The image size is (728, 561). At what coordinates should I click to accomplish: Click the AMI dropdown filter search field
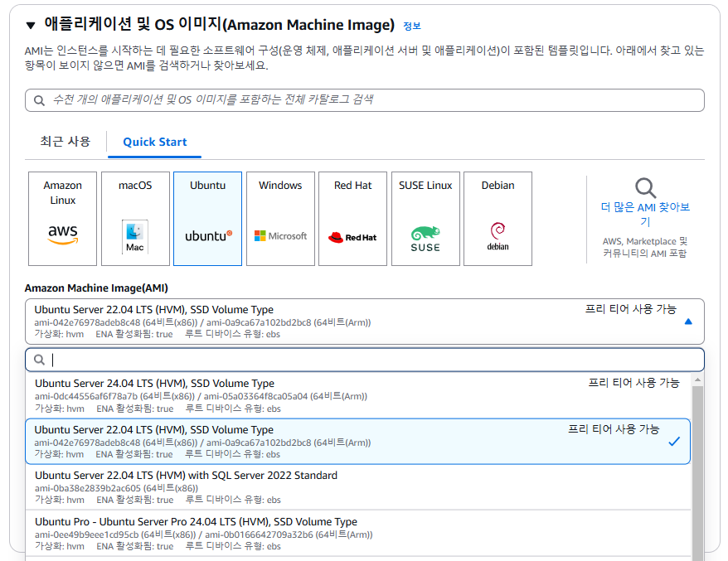point(365,360)
